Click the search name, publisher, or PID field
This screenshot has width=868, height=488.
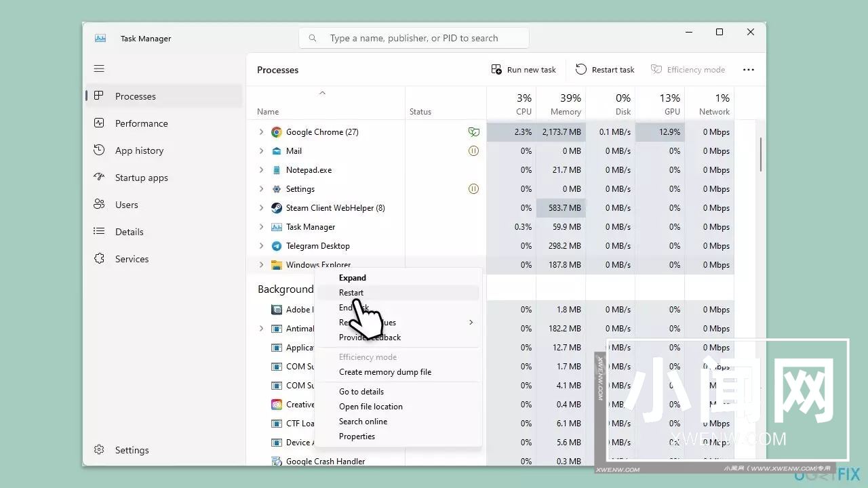point(414,38)
